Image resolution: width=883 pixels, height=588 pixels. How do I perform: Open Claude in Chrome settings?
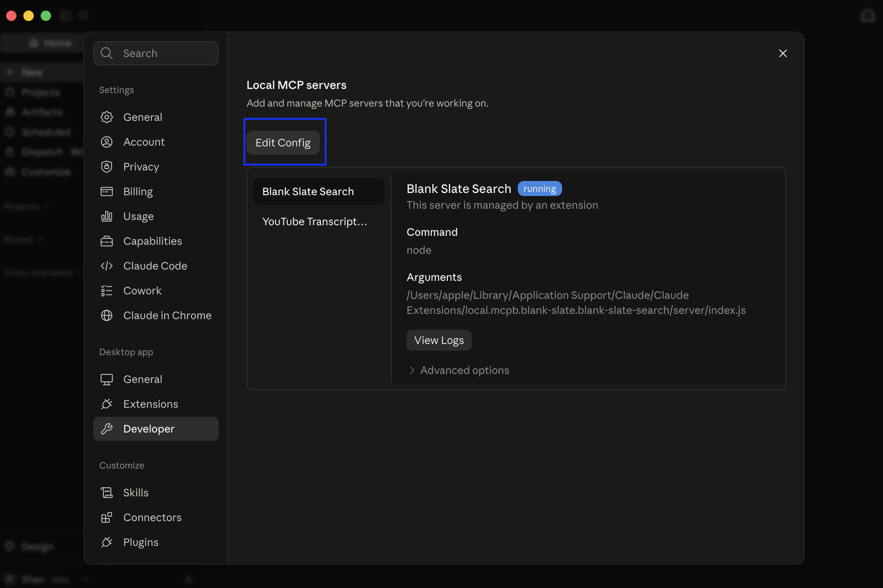point(156,315)
